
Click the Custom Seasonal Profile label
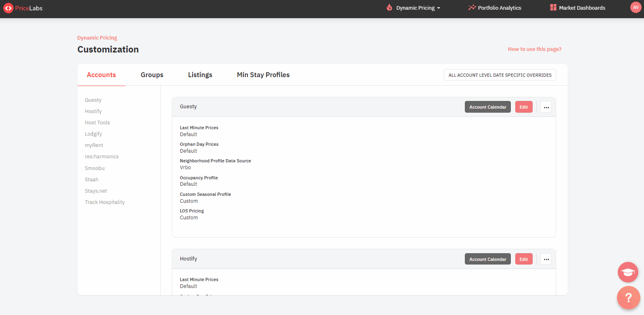[205, 194]
